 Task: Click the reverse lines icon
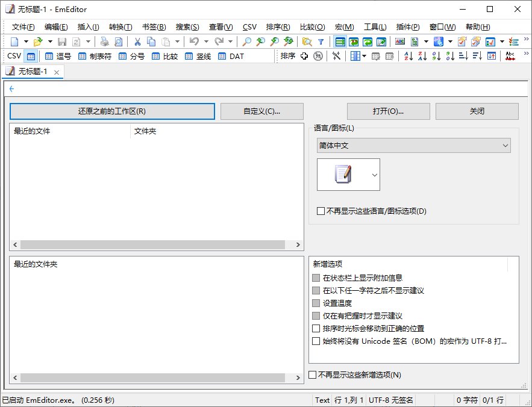click(492, 56)
